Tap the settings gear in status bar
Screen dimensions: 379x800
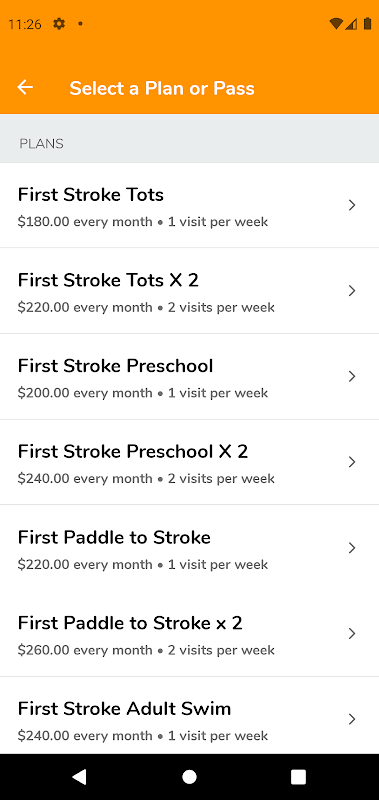(x=59, y=23)
